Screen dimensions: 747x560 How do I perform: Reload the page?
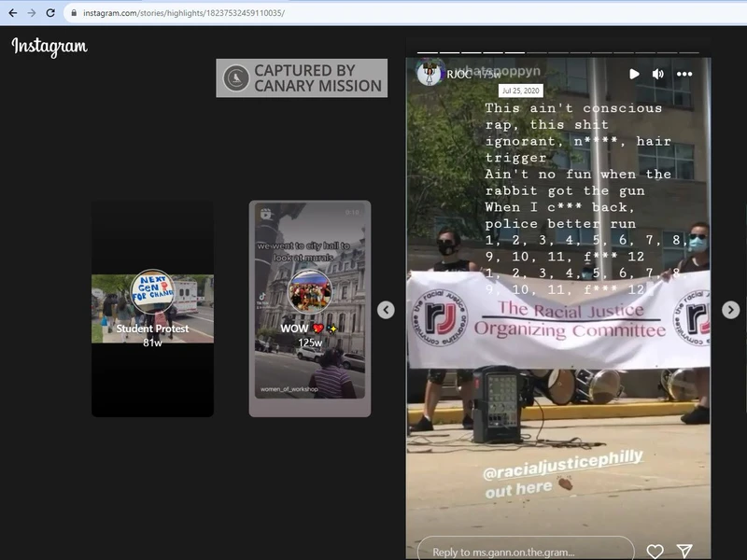[51, 13]
